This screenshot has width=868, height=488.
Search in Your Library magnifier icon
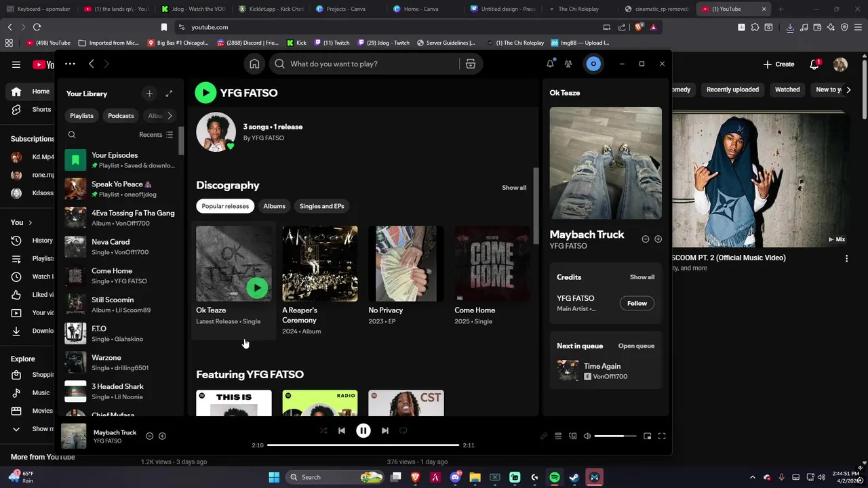(x=72, y=135)
